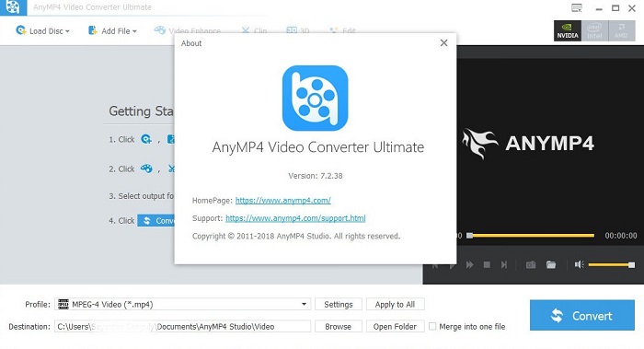Adjust the volume slider
This screenshot has height=349, width=644.
tap(612, 264)
